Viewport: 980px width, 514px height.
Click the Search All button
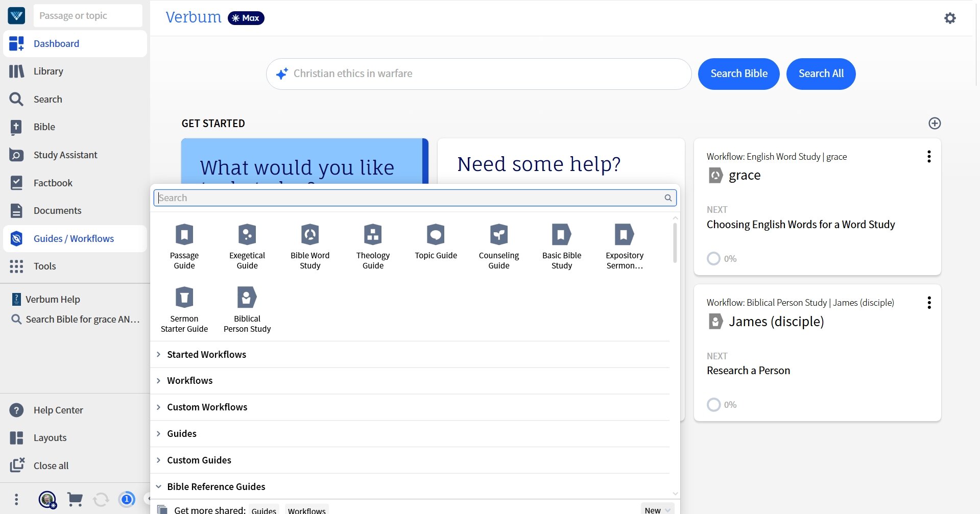(821, 74)
